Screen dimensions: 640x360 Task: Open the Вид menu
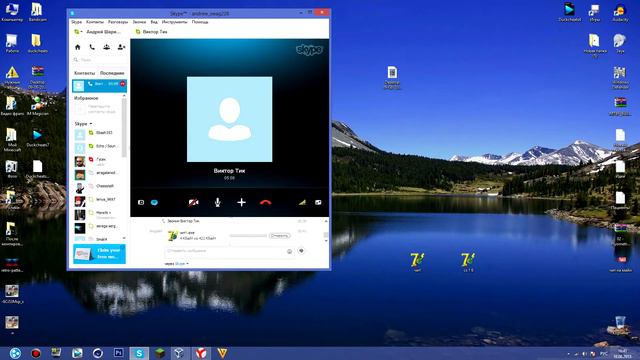pyautogui.click(x=154, y=22)
